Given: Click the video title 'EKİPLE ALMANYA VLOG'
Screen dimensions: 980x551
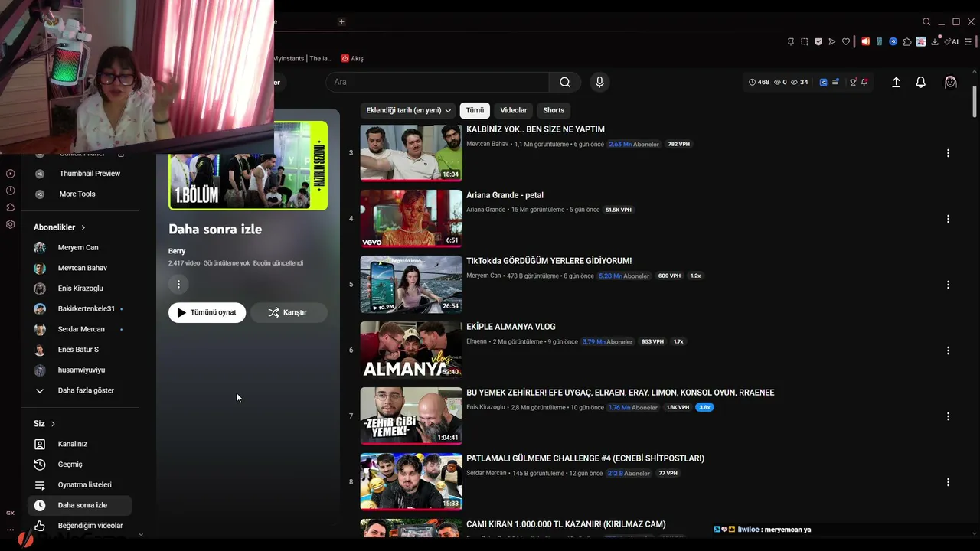Looking at the screenshot, I should pos(511,327).
